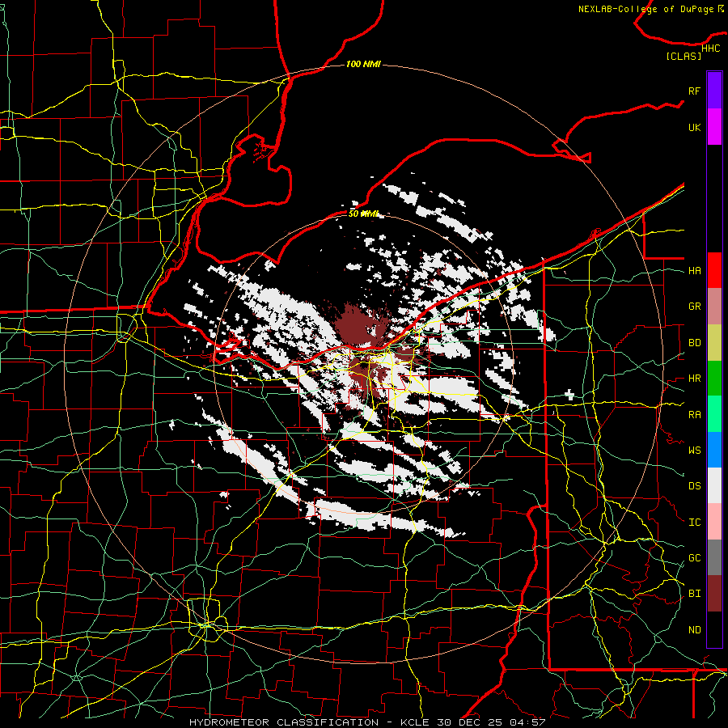Click the GC gray legend swatch
728x728 pixels.
(714, 557)
